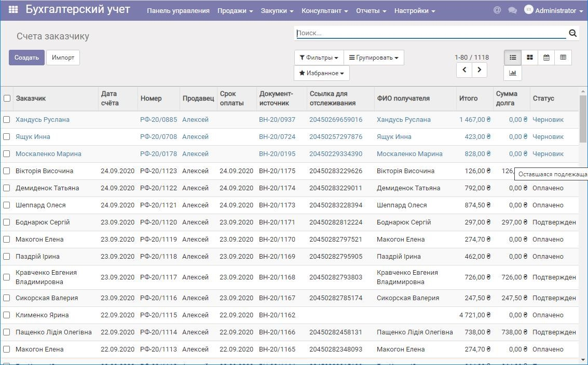The width and height of the screenshot is (588, 365).
Task: Check the row for Шеппард Олеся
Action: pyautogui.click(x=6, y=205)
